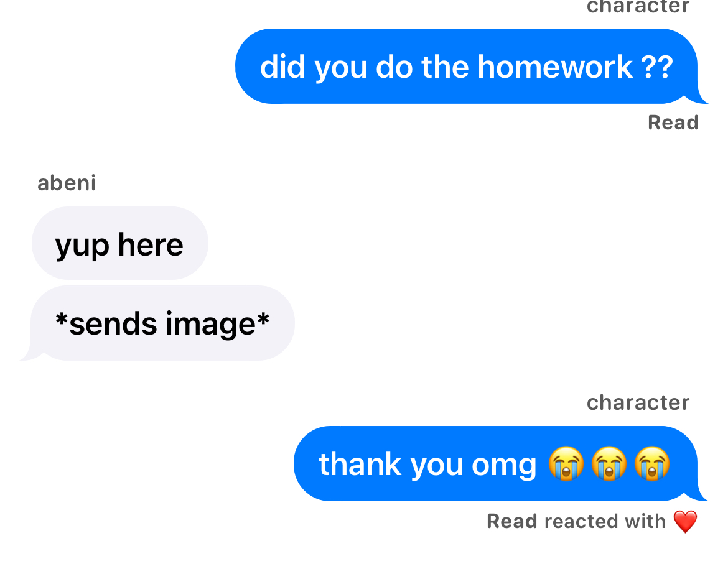Viewport: 728px width, 574px height.
Task: Click the red heart reaction icon
Action: coord(685,522)
